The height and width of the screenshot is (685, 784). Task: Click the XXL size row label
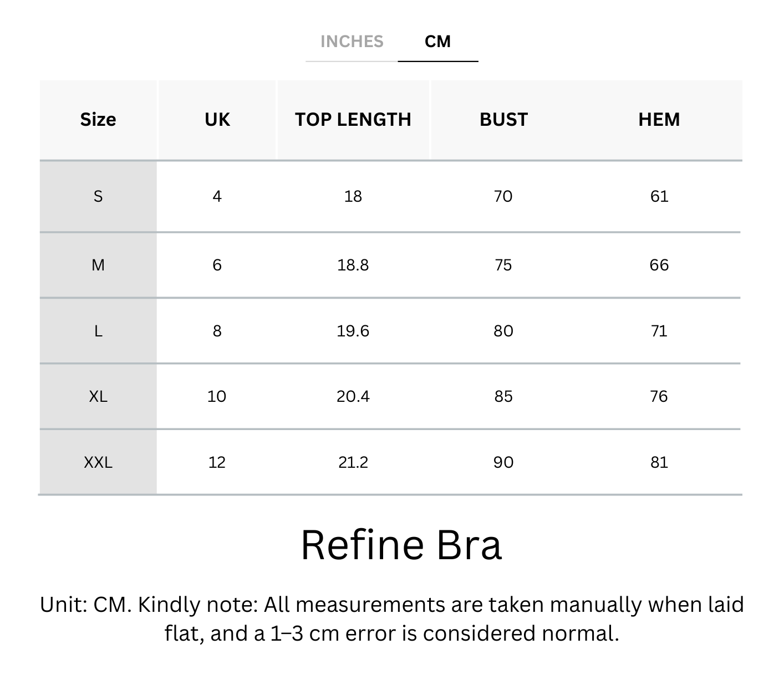pos(98,462)
